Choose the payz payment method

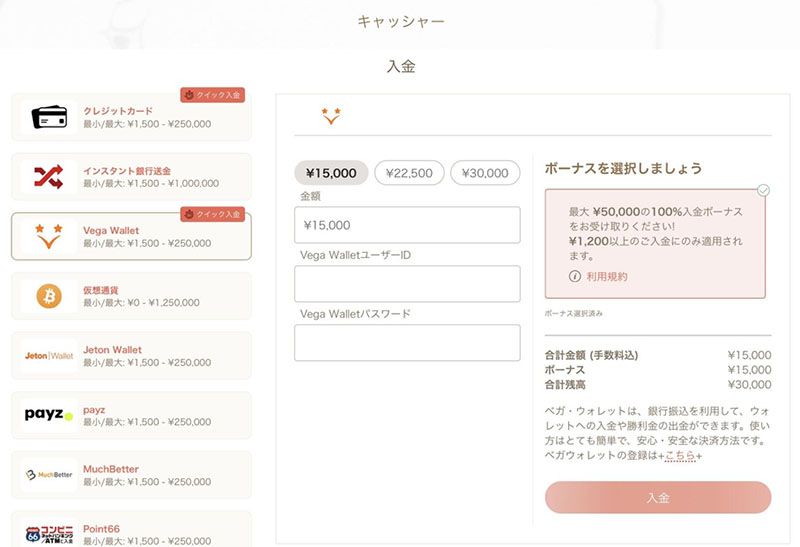pyautogui.click(x=132, y=415)
